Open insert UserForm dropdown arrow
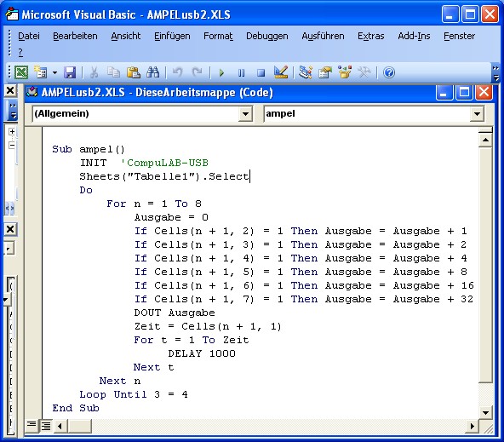The image size is (504, 442). [x=55, y=72]
